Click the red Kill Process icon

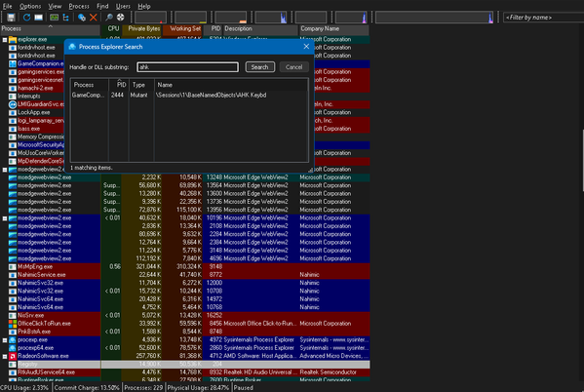94,18
